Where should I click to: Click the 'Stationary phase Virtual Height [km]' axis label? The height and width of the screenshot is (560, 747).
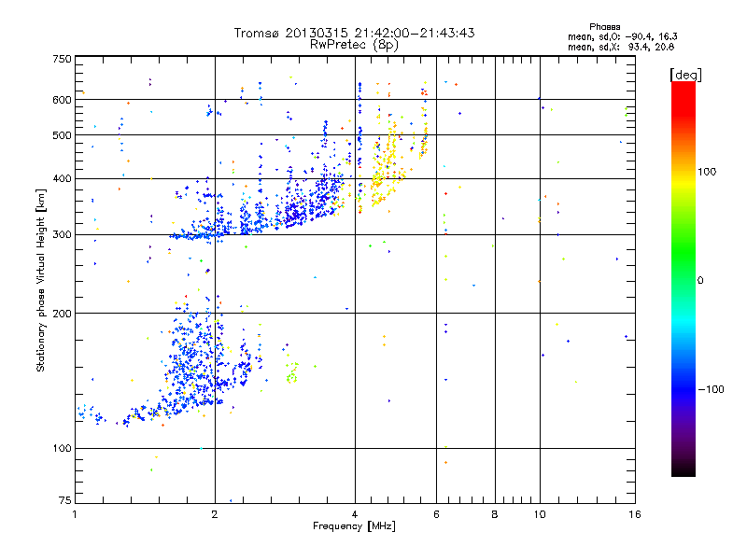[x=41, y=280]
